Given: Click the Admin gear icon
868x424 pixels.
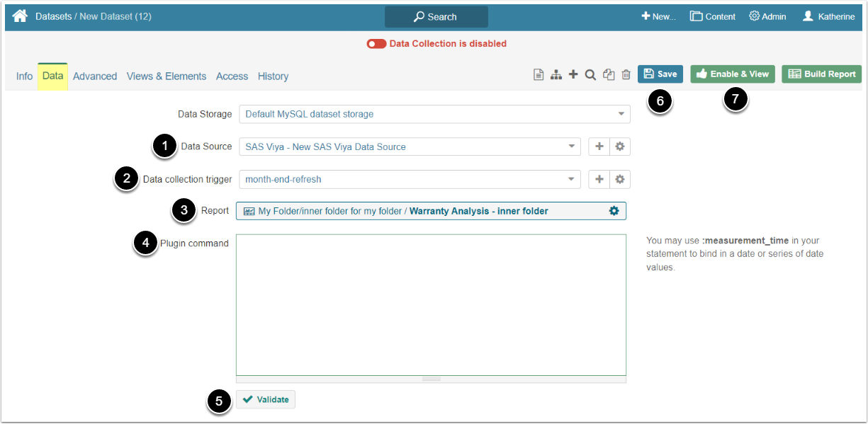Looking at the screenshot, I should [x=754, y=16].
